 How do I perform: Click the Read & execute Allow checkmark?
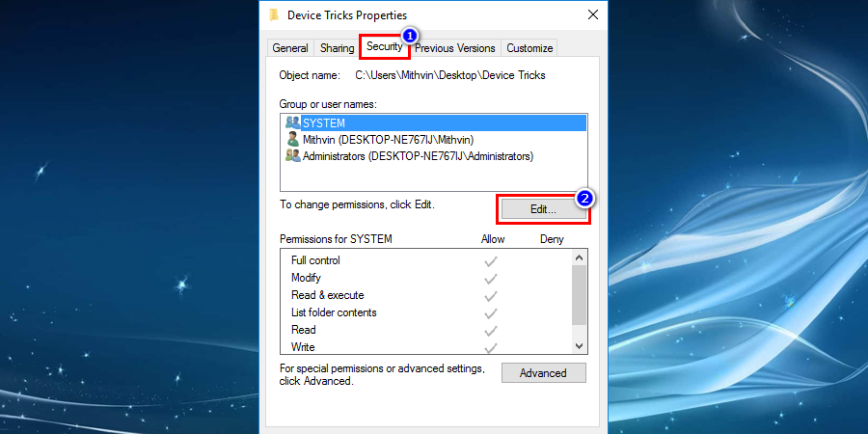point(491,296)
